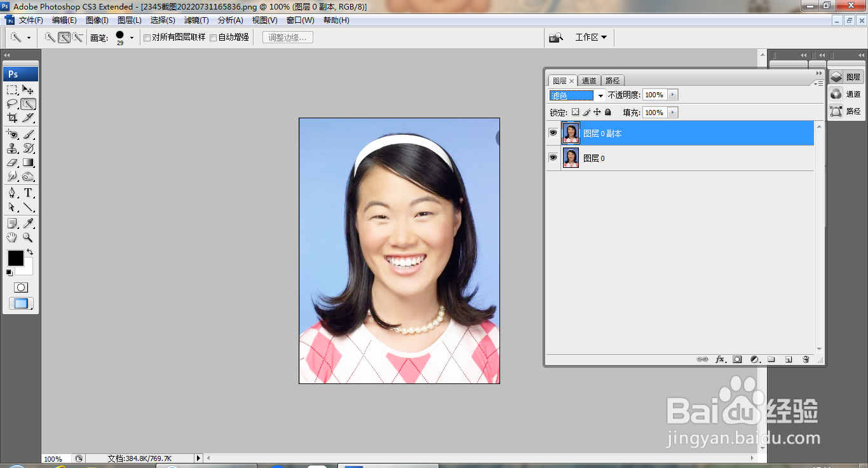Image resolution: width=868 pixels, height=468 pixels.
Task: Switch to 路径 tab
Action: [613, 81]
